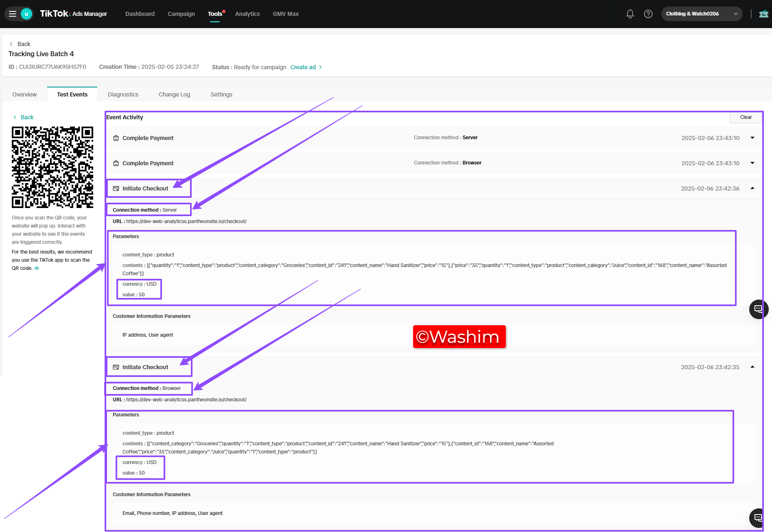Viewport: 772px width, 532px height.
Task: Collapse the 23:42:36 Initiate Checkout event
Action: click(752, 188)
